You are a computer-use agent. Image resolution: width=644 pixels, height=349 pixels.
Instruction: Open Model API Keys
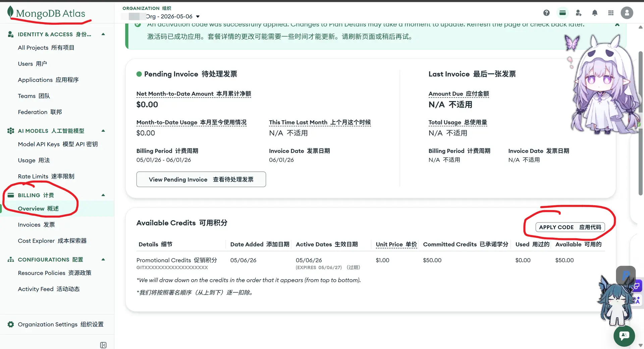click(58, 144)
